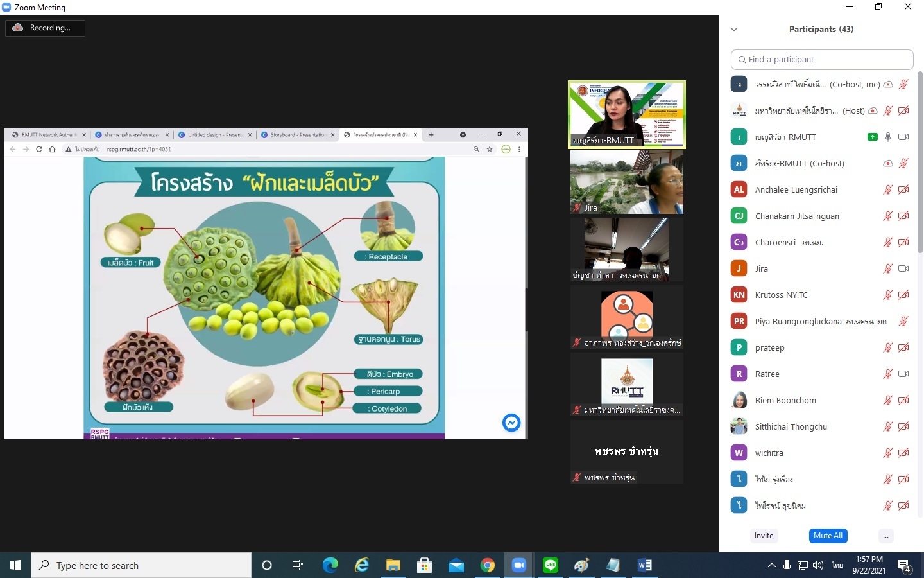
Task: Click wichitra's muted microphone icon
Action: pyautogui.click(x=888, y=453)
